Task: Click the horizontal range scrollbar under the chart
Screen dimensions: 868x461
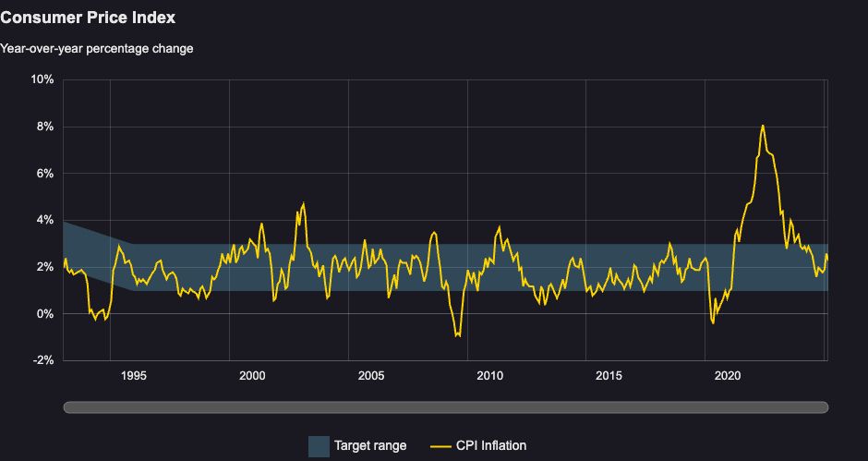Action: point(446,407)
